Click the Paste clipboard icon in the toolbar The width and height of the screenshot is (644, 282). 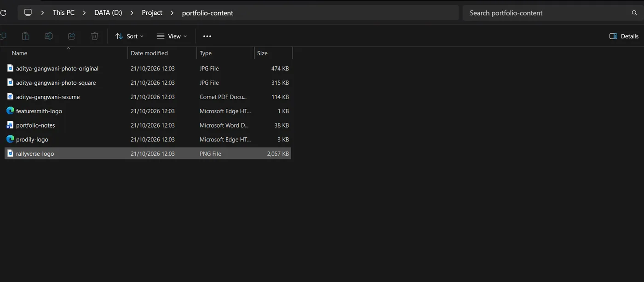(26, 36)
